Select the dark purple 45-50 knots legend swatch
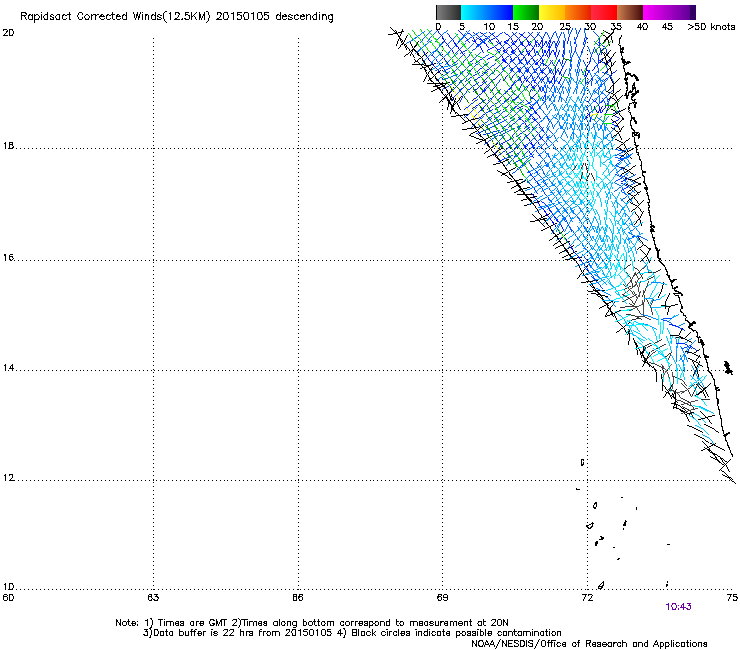 pyautogui.click(x=682, y=12)
